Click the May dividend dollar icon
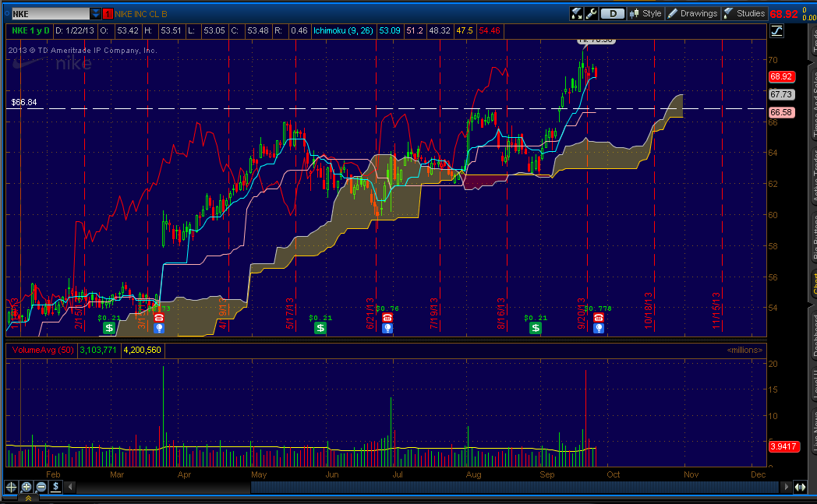 coord(320,327)
